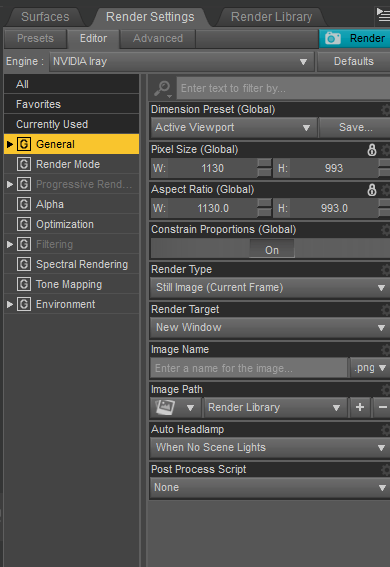
Task: Open the Render Library tab
Action: pyautogui.click(x=271, y=17)
